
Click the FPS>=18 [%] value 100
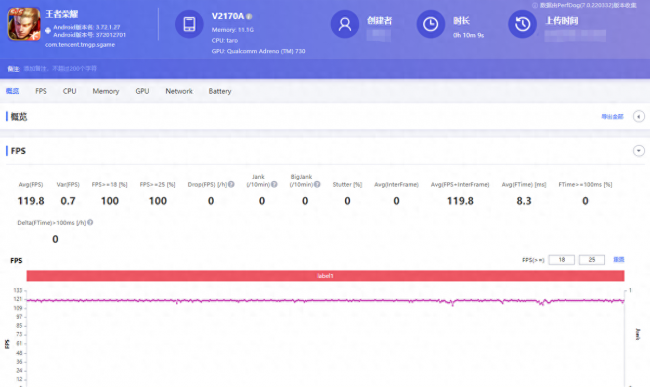[109, 201]
